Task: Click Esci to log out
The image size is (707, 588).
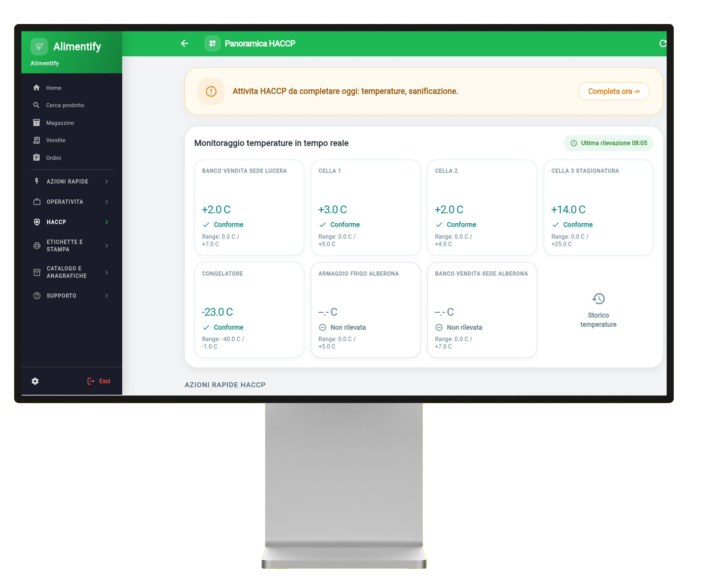Action: tap(99, 381)
